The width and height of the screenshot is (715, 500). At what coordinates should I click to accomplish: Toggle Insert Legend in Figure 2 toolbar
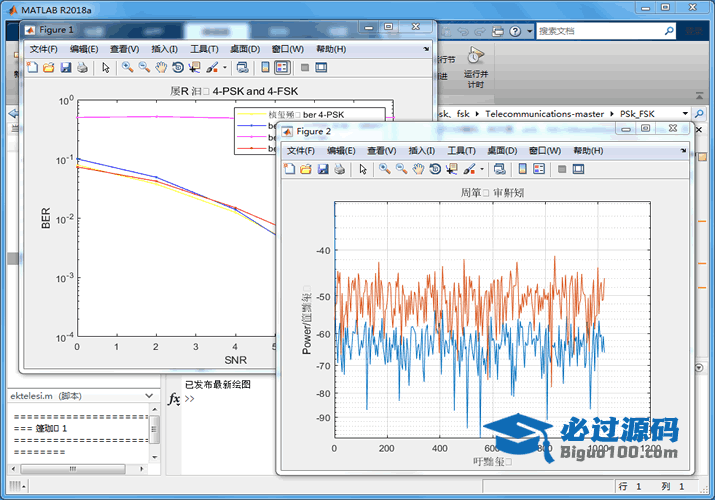coord(539,169)
